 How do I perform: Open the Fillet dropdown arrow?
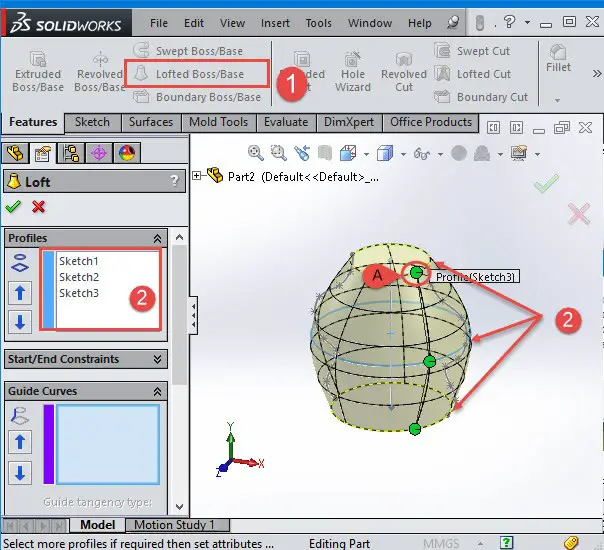[557, 100]
